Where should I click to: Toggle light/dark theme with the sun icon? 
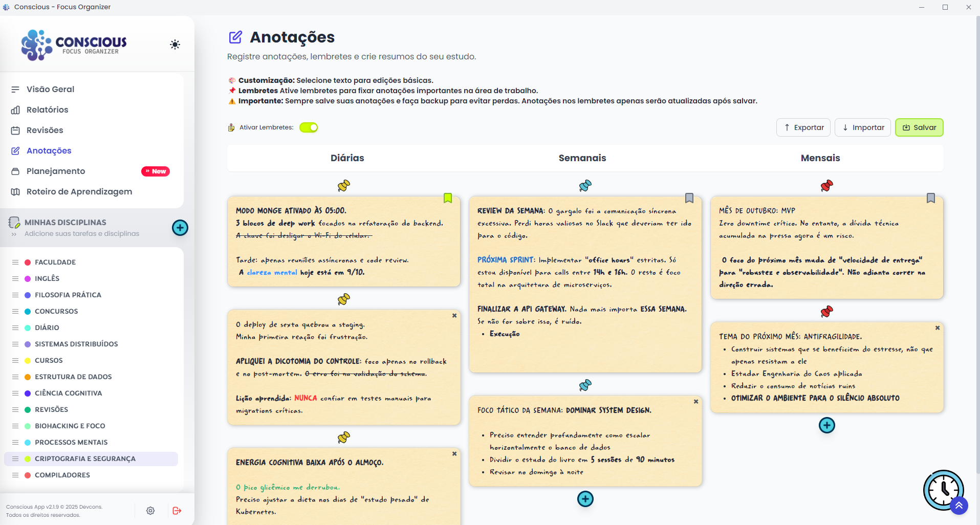coord(175,45)
